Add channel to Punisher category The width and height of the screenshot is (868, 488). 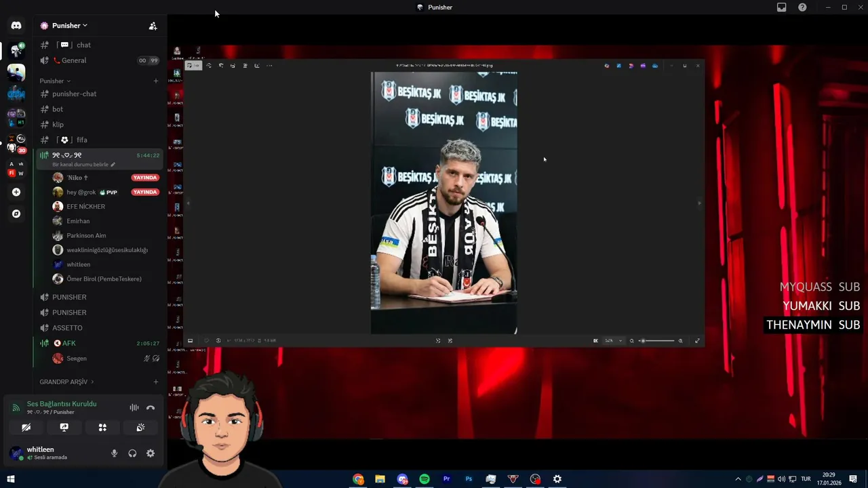click(x=155, y=81)
